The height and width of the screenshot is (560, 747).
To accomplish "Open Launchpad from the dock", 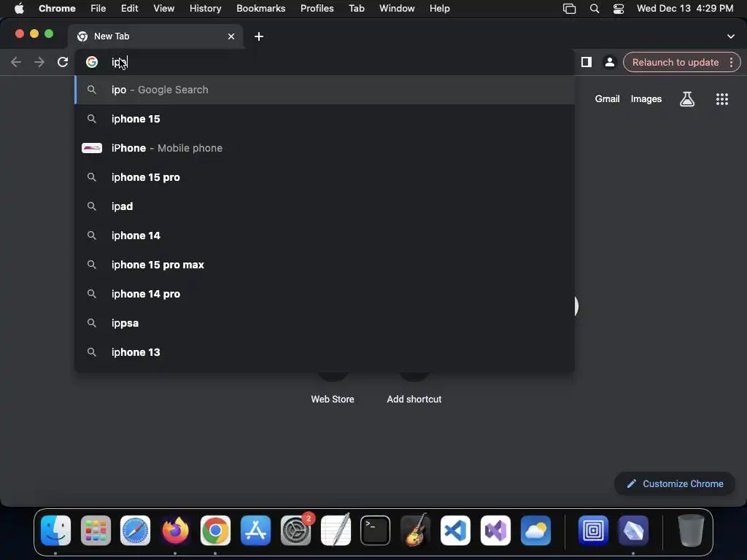I will [96, 531].
